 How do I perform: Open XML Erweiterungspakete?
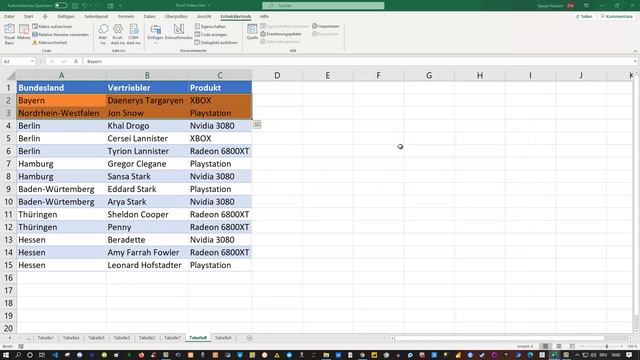(281, 34)
